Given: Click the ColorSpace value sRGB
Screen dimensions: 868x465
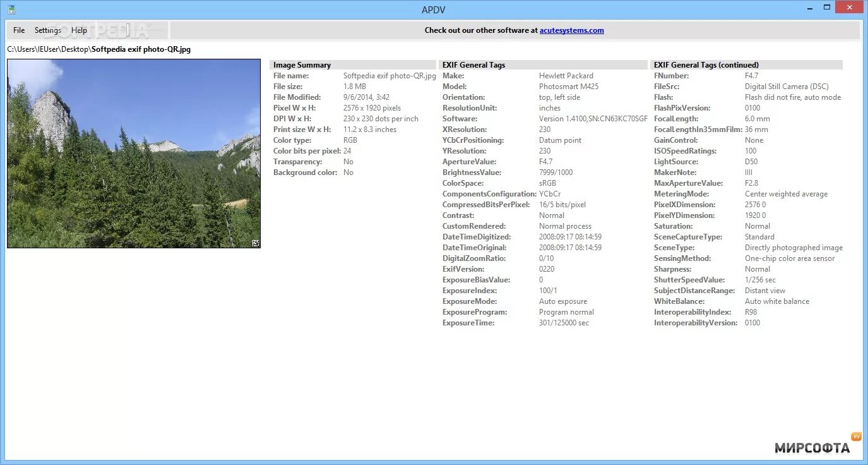Looking at the screenshot, I should click(x=548, y=183).
